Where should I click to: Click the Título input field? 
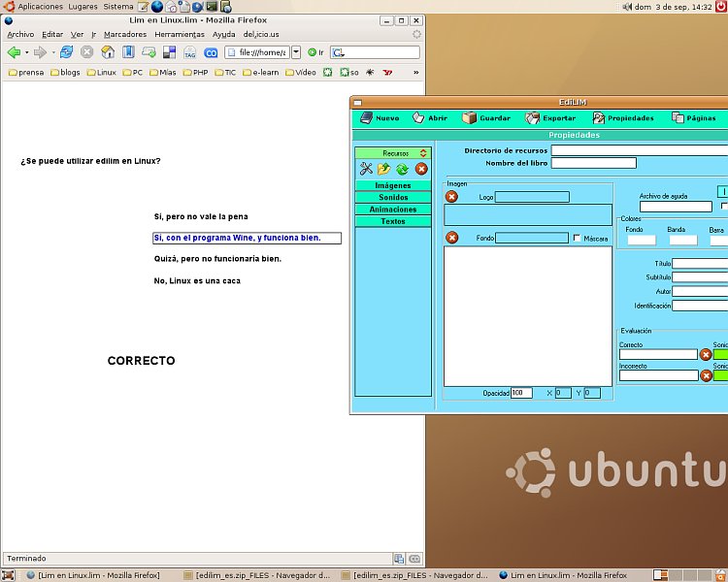tap(700, 264)
